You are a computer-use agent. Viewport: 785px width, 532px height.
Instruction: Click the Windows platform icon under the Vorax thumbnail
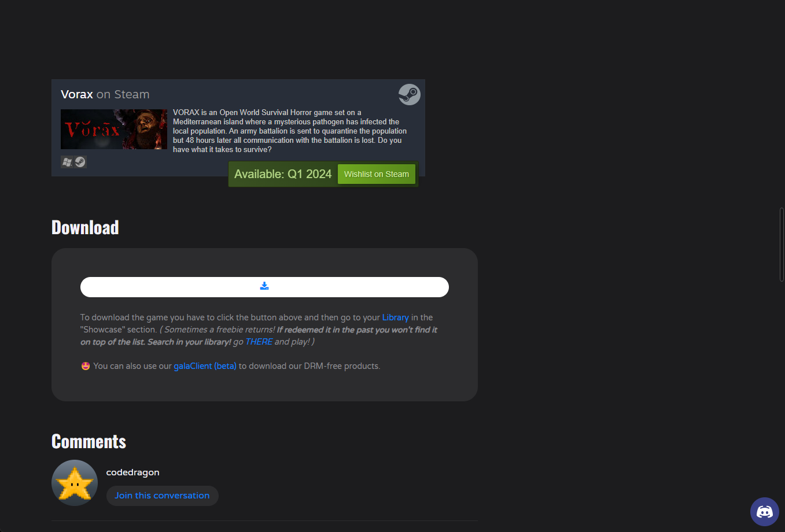coord(67,162)
